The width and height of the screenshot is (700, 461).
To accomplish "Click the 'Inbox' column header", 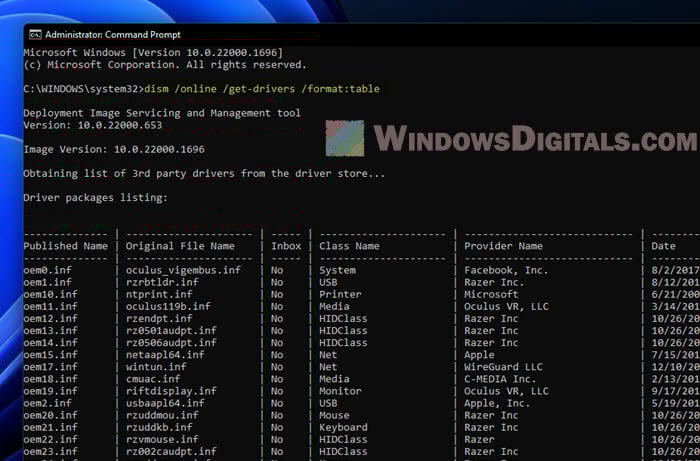I will (x=286, y=246).
